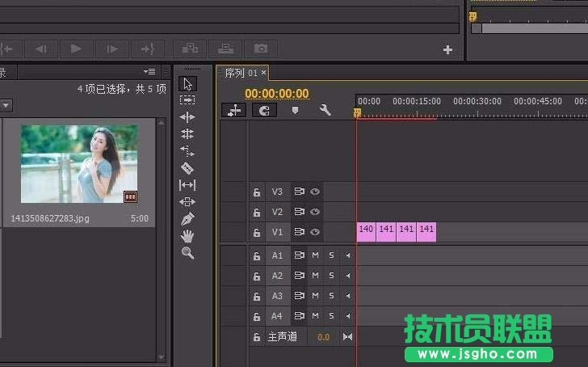The image size is (588, 367).
Task: Select the Rate Stretch tool
Action: tap(187, 151)
